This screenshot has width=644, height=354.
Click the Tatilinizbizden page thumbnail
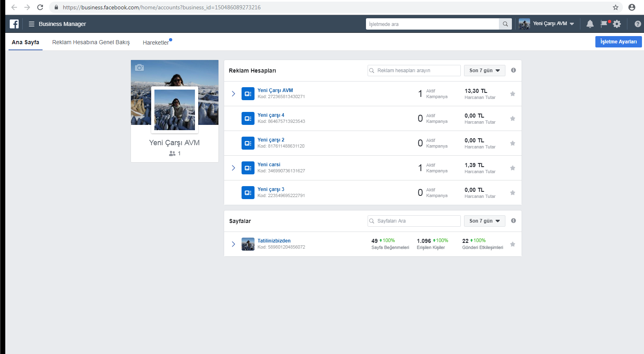(248, 244)
